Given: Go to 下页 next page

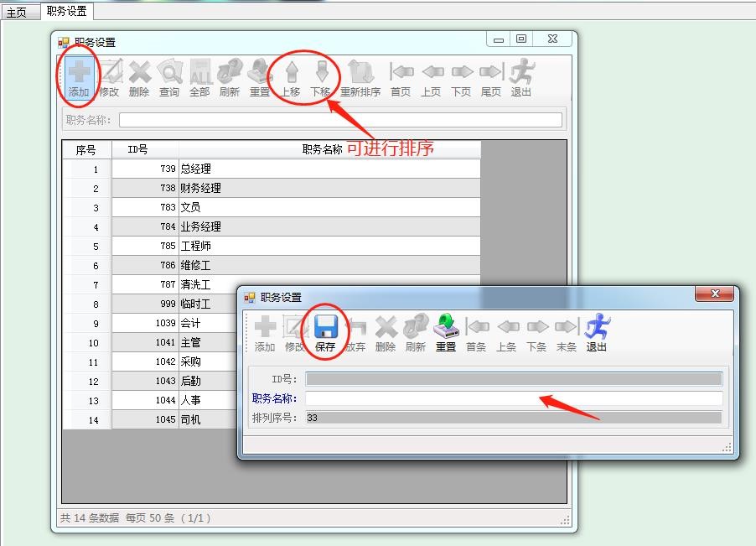Looking at the screenshot, I should pos(461,78).
